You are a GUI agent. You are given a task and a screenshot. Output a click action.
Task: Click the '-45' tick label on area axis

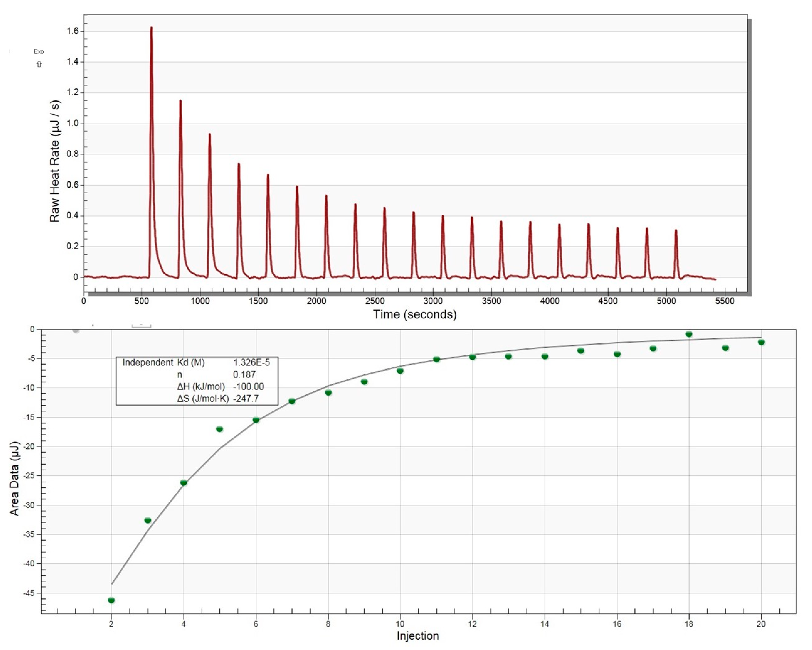pos(29,593)
